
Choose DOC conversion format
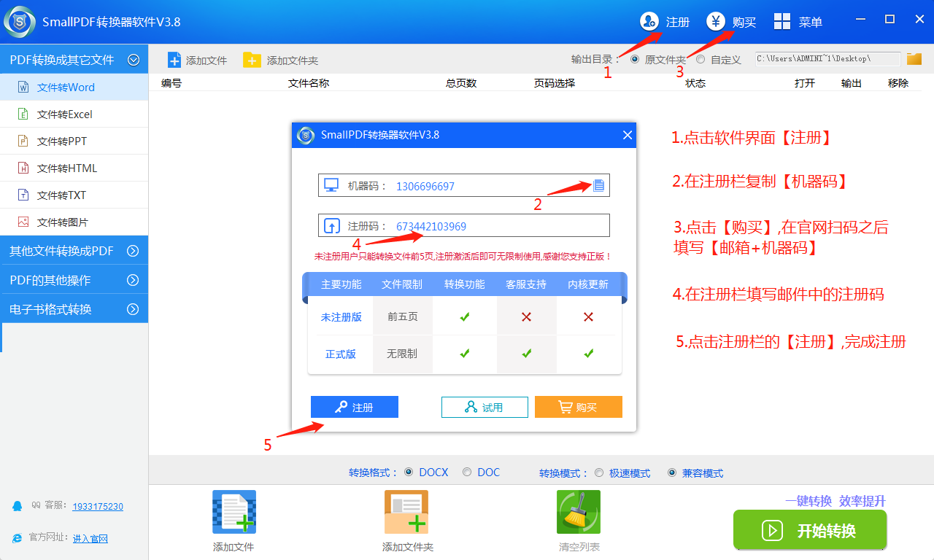467,472
